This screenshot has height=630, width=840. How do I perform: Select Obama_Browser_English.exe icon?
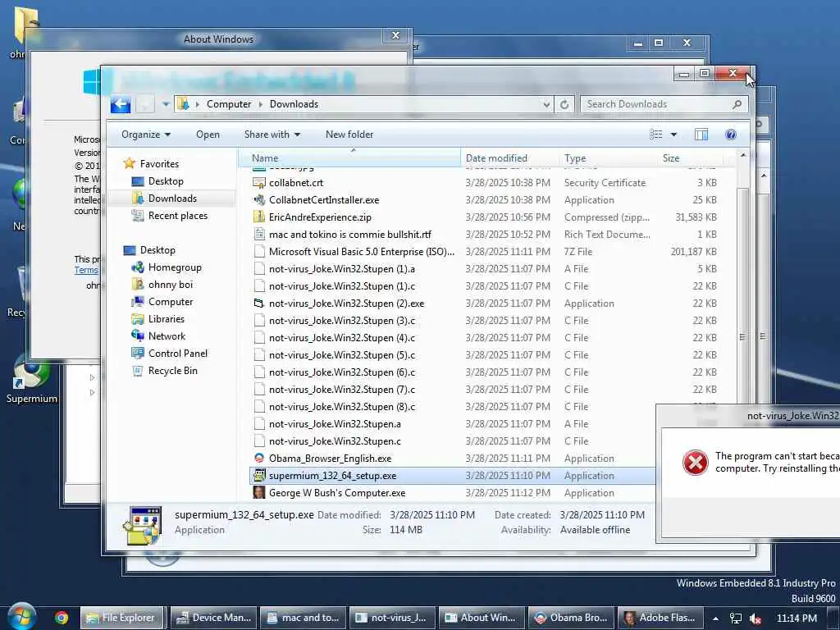[x=259, y=458]
